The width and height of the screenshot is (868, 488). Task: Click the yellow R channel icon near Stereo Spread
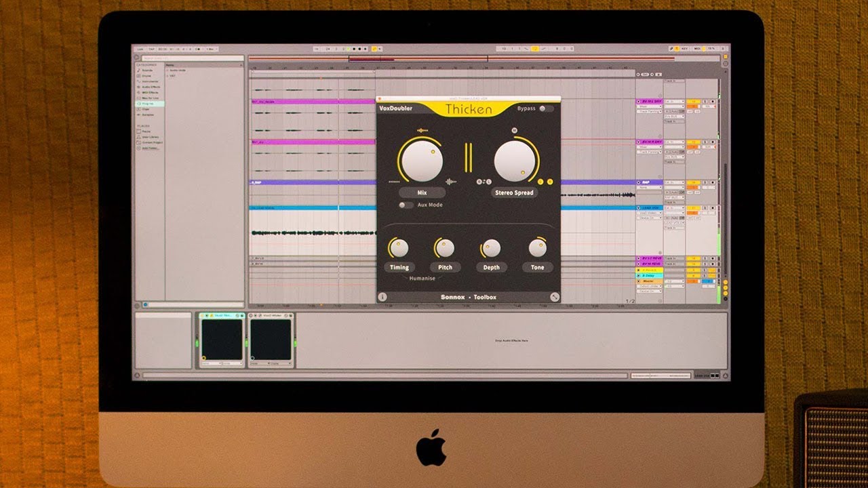point(550,181)
